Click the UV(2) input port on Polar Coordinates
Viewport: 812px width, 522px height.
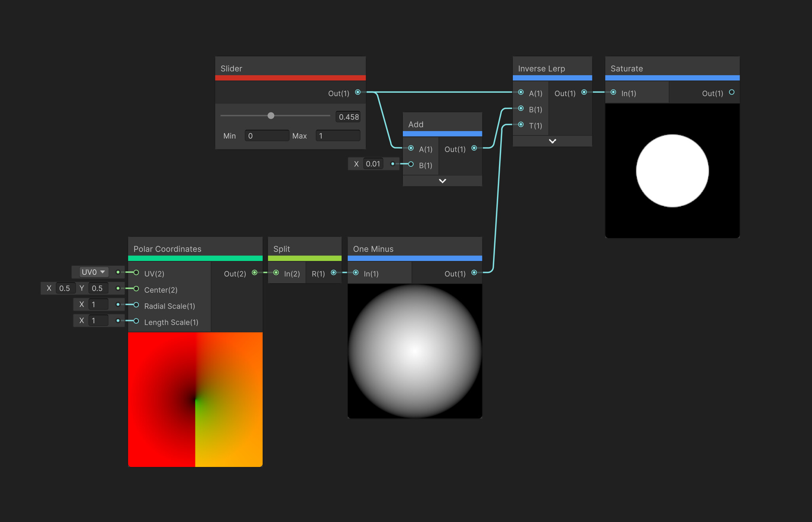[x=136, y=272]
